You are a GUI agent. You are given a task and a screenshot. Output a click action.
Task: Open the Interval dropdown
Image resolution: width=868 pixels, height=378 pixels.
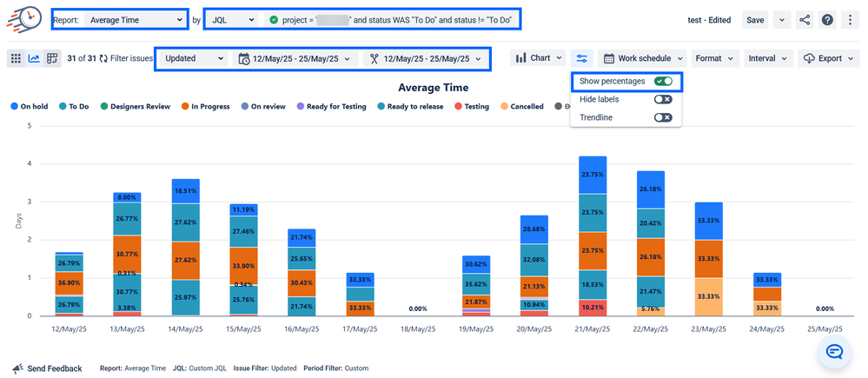point(769,58)
